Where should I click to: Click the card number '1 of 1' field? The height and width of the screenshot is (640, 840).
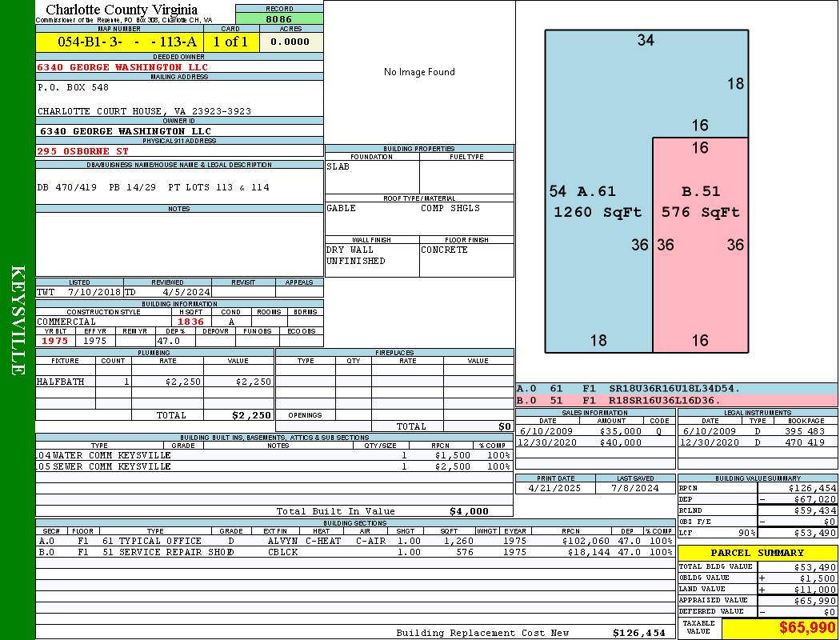(x=231, y=42)
